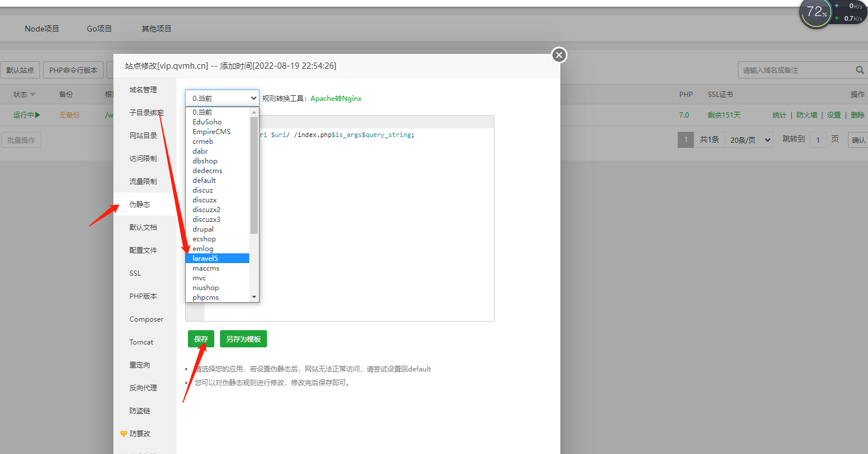Image resolution: width=868 pixels, height=454 pixels.
Task: Click the jump-to page number field
Action: pyautogui.click(x=818, y=140)
